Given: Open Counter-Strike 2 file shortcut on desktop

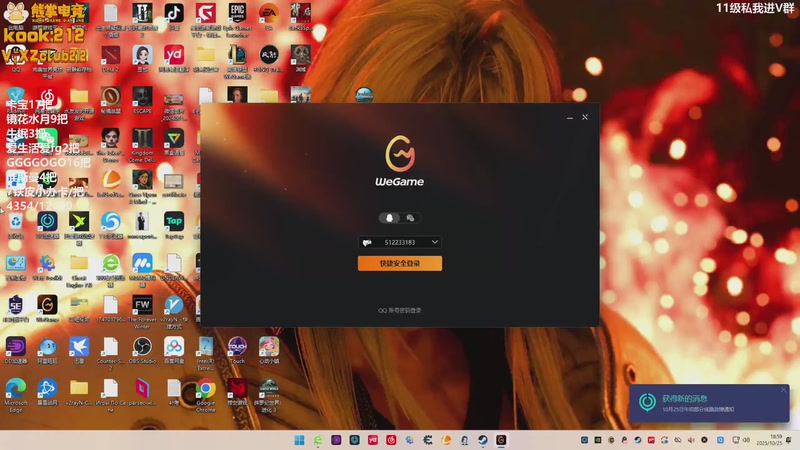Looking at the screenshot, I should click(x=111, y=353).
